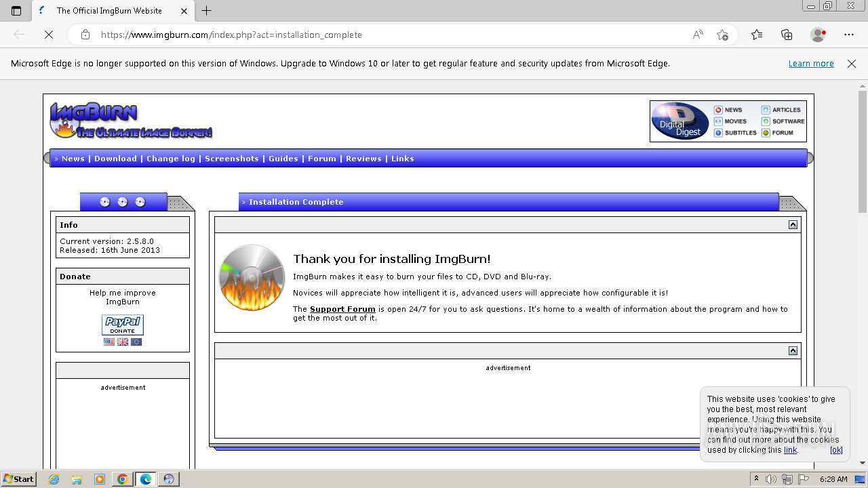Click Digital Digest ARTICLES link
868x488 pixels.
click(x=781, y=110)
